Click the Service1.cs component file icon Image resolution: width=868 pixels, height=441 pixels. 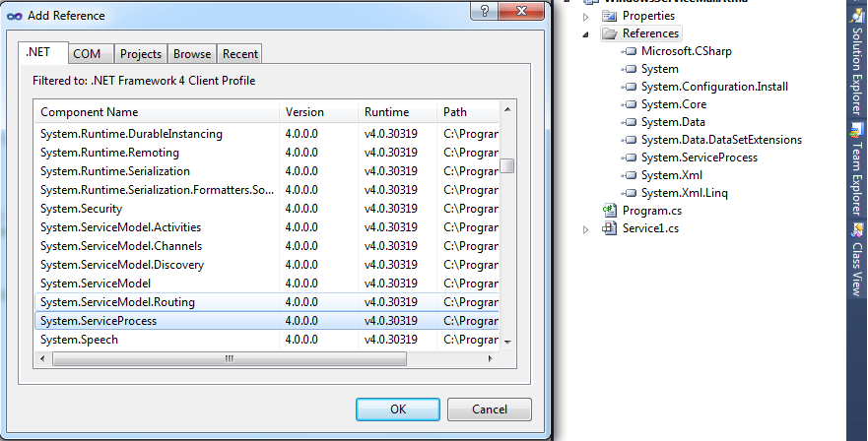click(610, 228)
